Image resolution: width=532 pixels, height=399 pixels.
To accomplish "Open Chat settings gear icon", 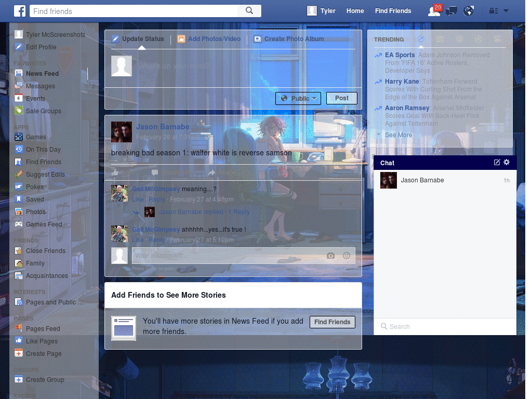I will 507,162.
